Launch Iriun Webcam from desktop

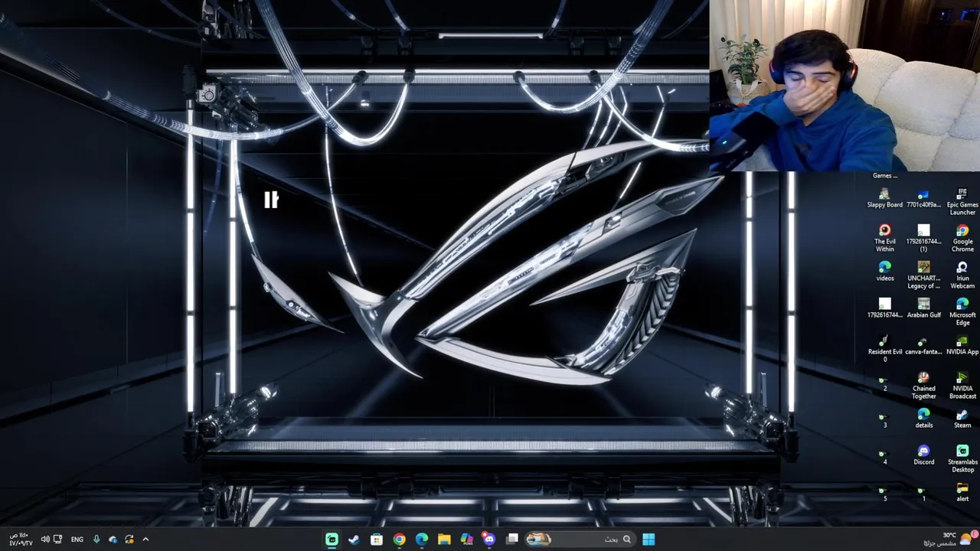(x=962, y=275)
